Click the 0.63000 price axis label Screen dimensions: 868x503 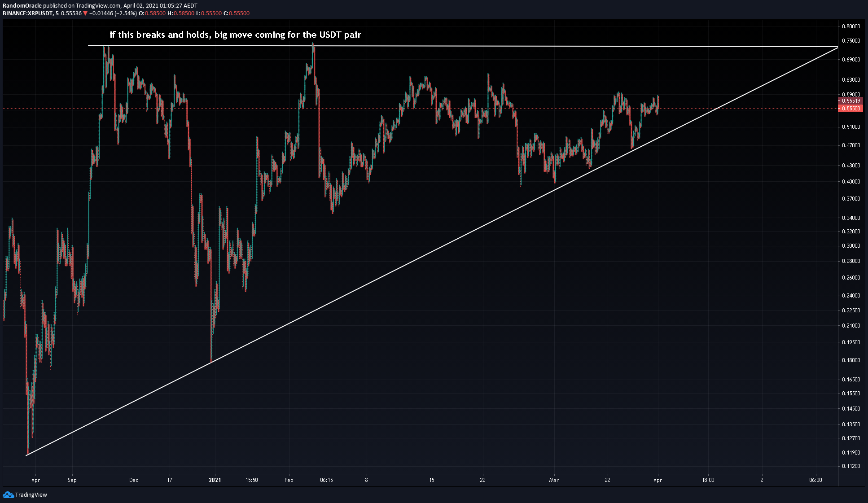(x=851, y=80)
